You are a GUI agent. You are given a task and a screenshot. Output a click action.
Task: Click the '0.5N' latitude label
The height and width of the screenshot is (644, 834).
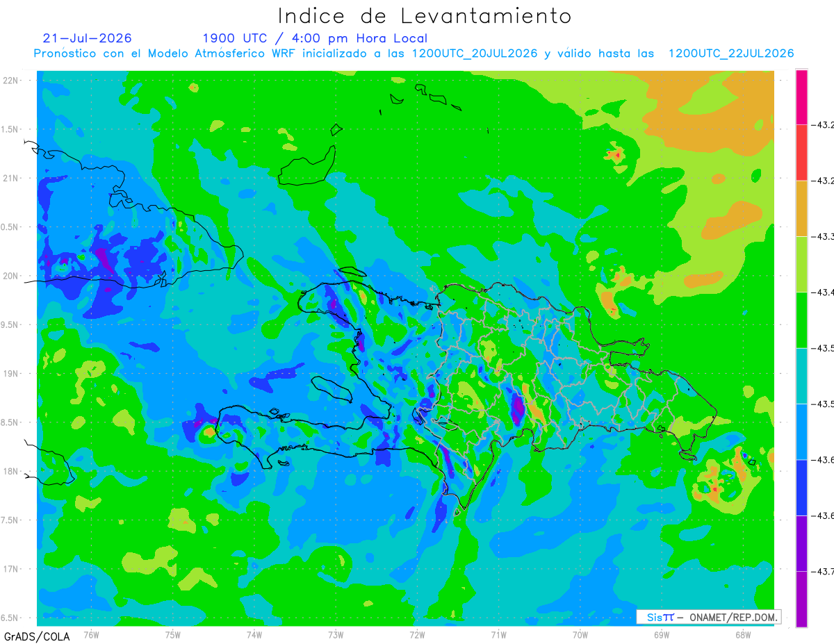(10, 227)
